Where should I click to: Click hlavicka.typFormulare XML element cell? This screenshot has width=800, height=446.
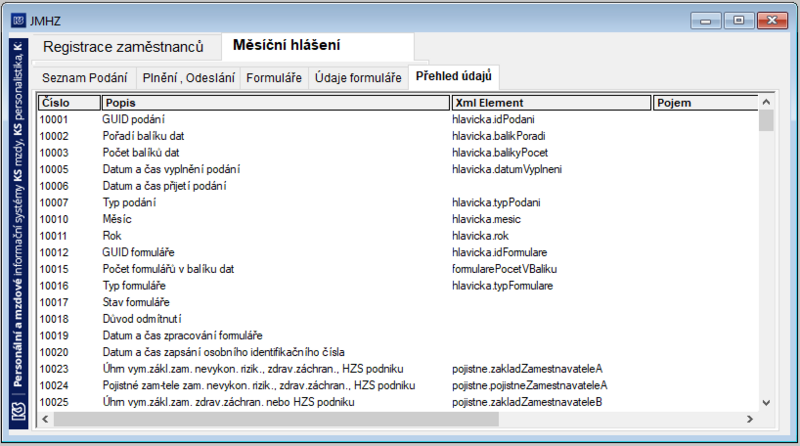[503, 286]
